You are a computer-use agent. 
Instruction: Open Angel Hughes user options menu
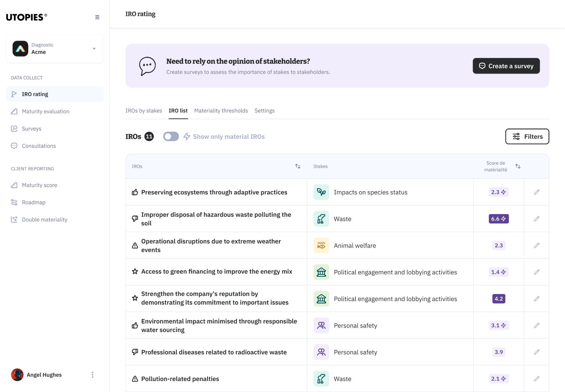point(92,375)
